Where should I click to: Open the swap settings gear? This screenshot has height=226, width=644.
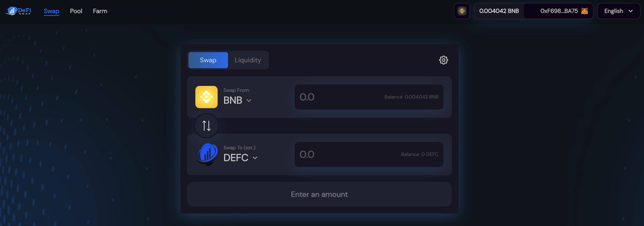click(444, 60)
